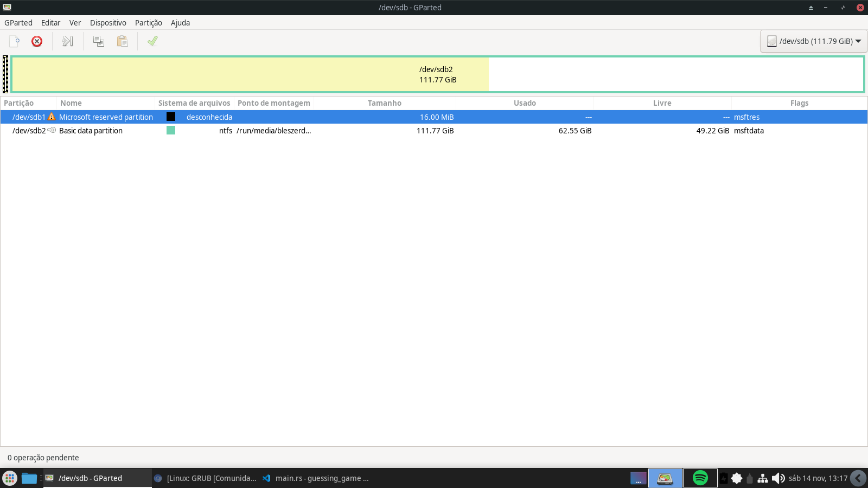Open the clock showing sáb 14 nov, 13:17

(818, 478)
